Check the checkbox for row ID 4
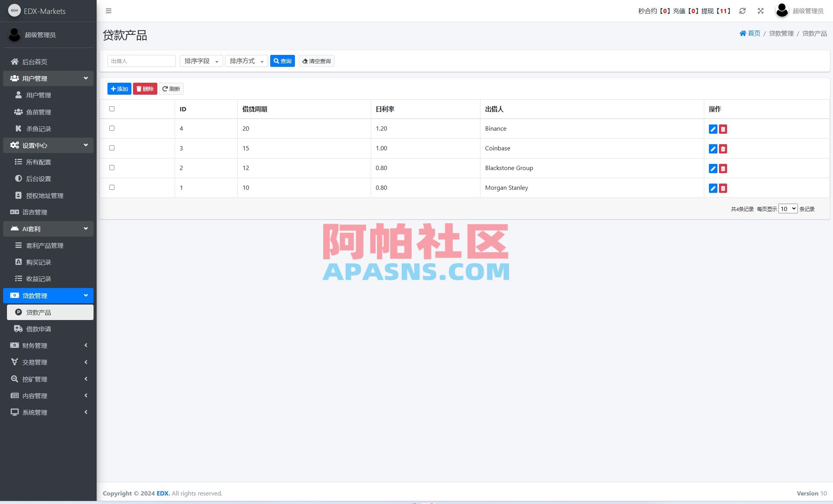This screenshot has height=504, width=833. tap(112, 128)
